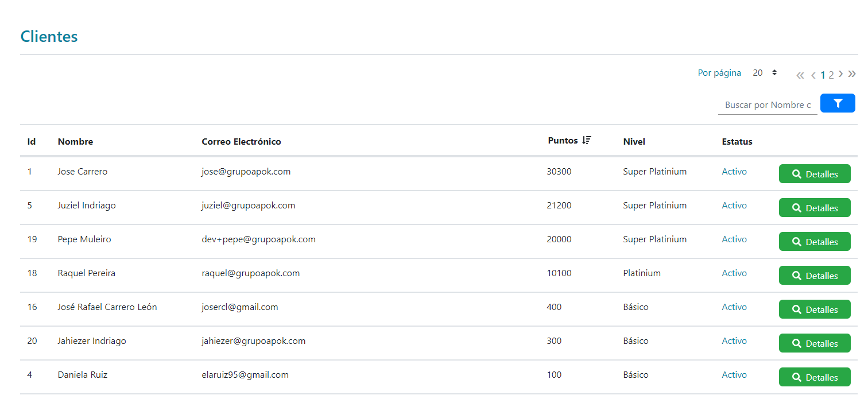View Detalles for Pepe Muleiro

point(814,242)
